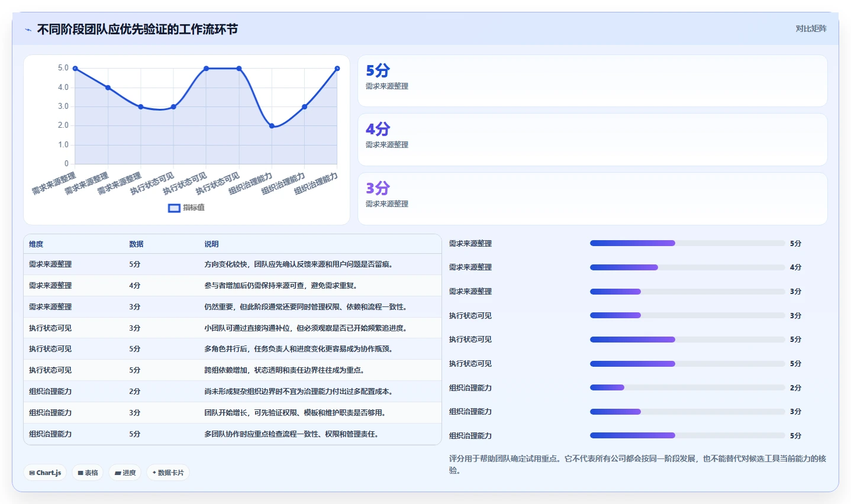Click the 执行状态可见 3分 progress bar
The width and height of the screenshot is (851, 504).
(x=687, y=315)
